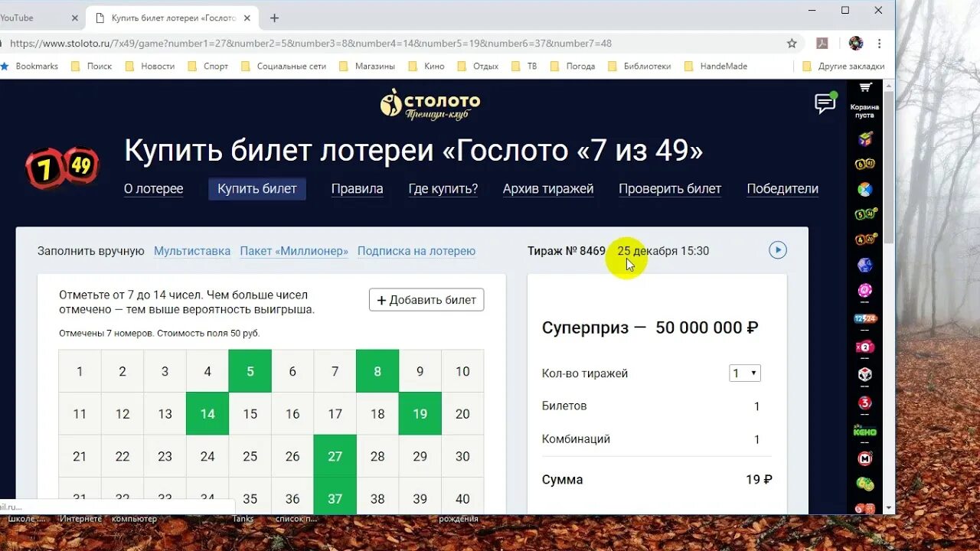Open the Погода bookmarks folder
This screenshot has width=980, height=551.
(573, 67)
